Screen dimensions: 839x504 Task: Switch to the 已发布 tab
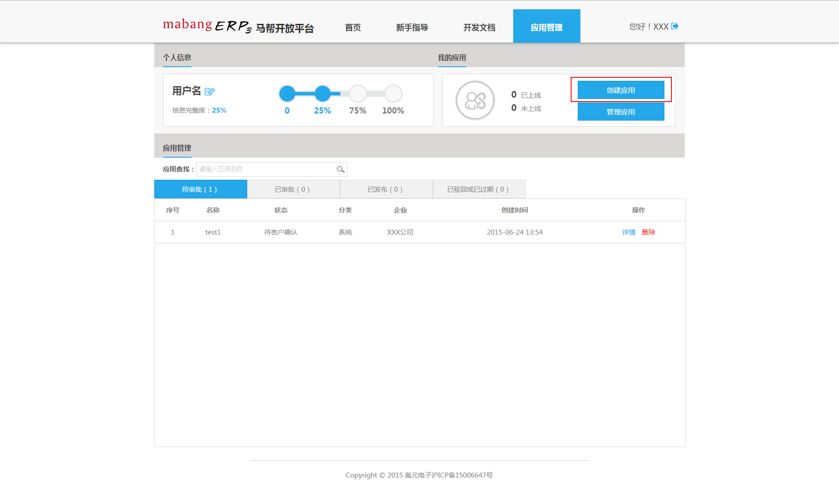[x=386, y=189]
